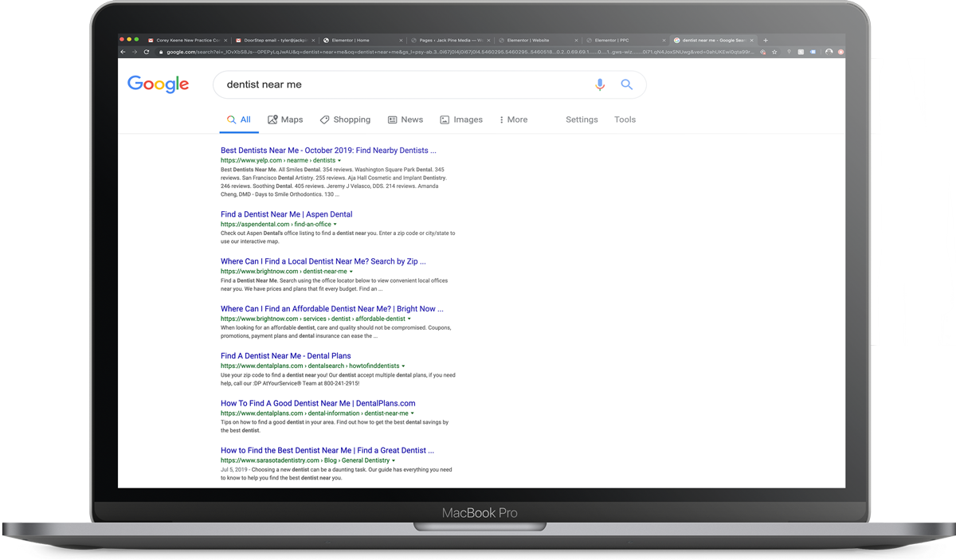Expand the arrow after sarasotadentistry.com General Dentistry

coord(394,460)
